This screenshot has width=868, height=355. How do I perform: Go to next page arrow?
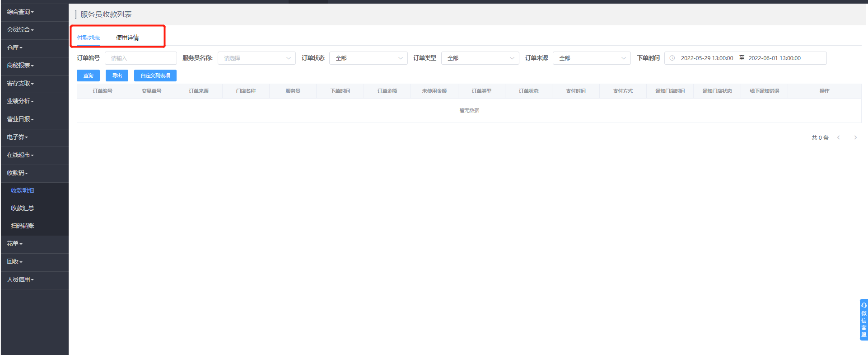click(x=855, y=137)
